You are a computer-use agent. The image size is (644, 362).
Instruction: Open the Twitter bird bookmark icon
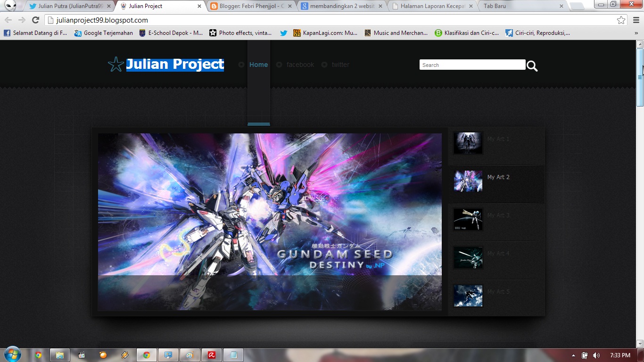(x=283, y=33)
